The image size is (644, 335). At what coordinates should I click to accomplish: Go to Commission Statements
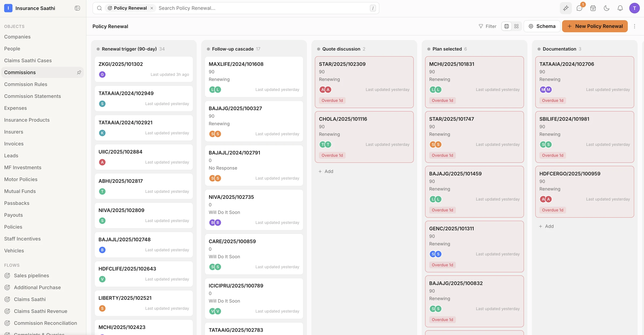(x=32, y=96)
